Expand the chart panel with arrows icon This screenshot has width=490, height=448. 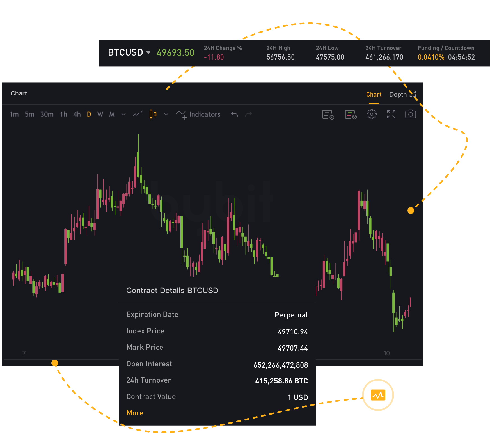413,94
